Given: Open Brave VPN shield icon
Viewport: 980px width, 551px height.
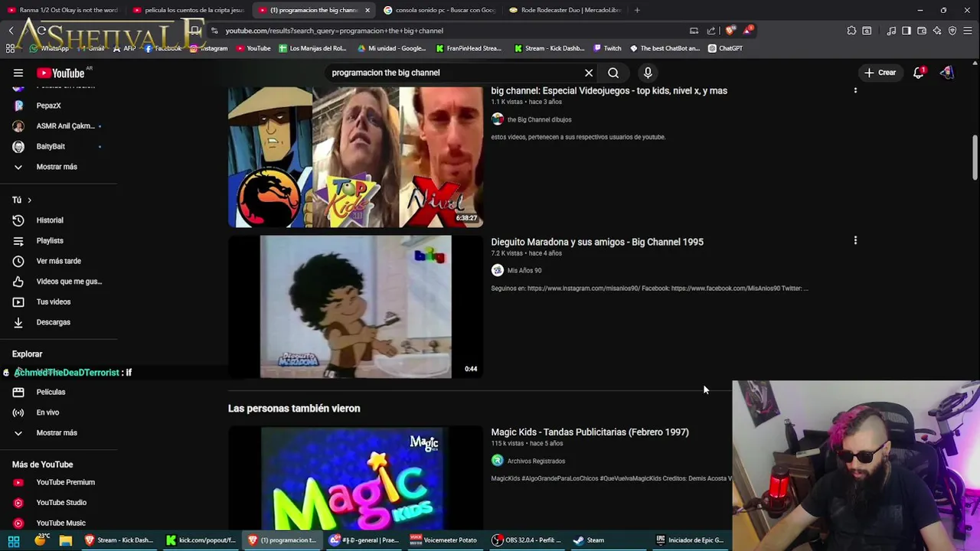Looking at the screenshot, I should 952,31.
